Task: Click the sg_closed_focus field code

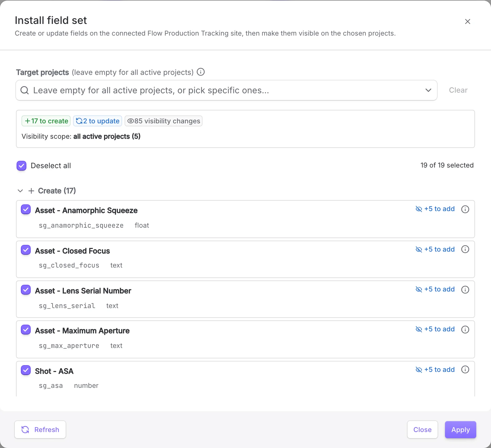Action: tap(69, 265)
